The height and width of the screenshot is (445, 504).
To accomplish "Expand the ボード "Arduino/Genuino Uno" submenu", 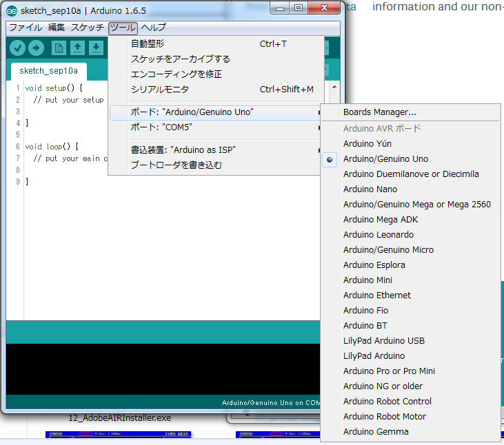I will click(215, 112).
